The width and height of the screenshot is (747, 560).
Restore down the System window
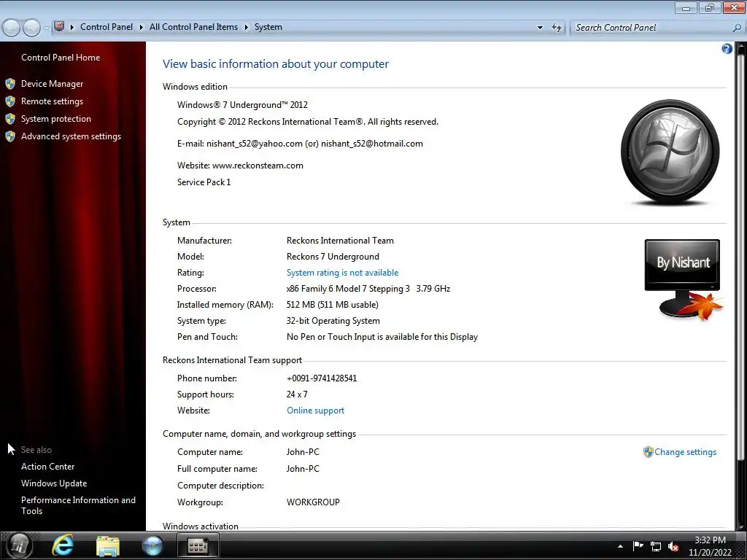click(x=709, y=7)
